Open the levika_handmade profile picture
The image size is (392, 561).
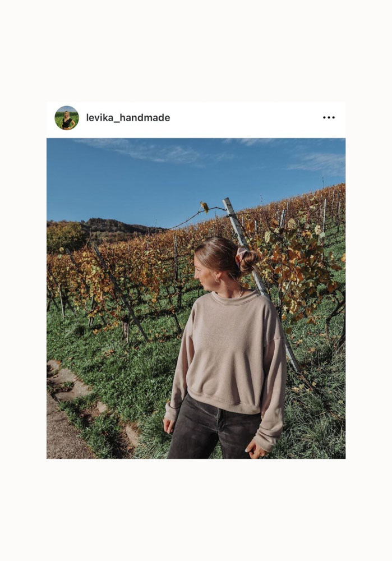67,118
